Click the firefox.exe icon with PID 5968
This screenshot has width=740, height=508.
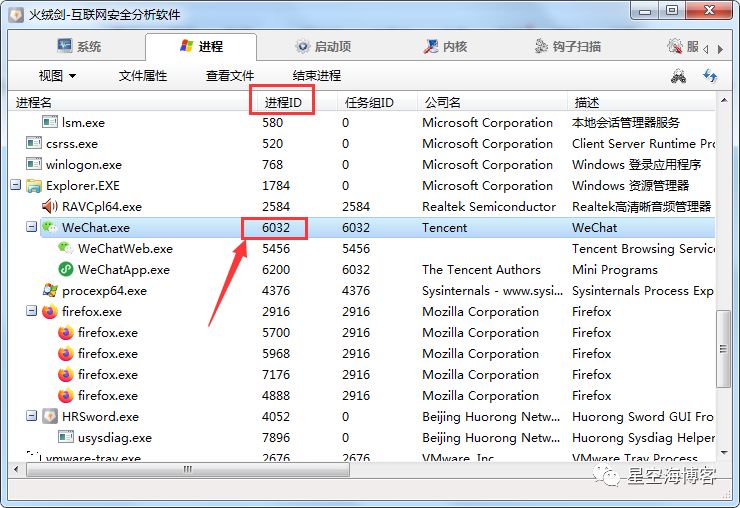[x=66, y=353]
